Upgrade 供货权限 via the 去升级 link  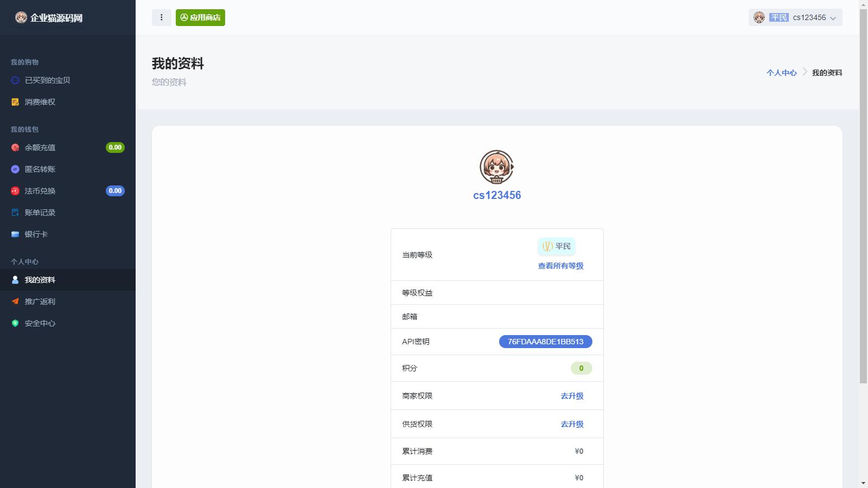pyautogui.click(x=572, y=423)
